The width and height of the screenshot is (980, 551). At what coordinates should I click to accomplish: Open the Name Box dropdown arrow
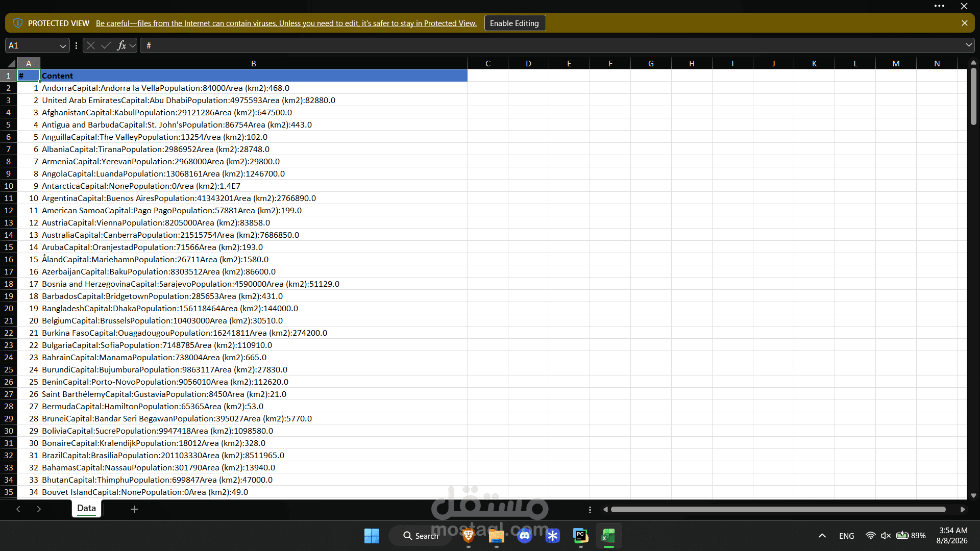(x=63, y=46)
